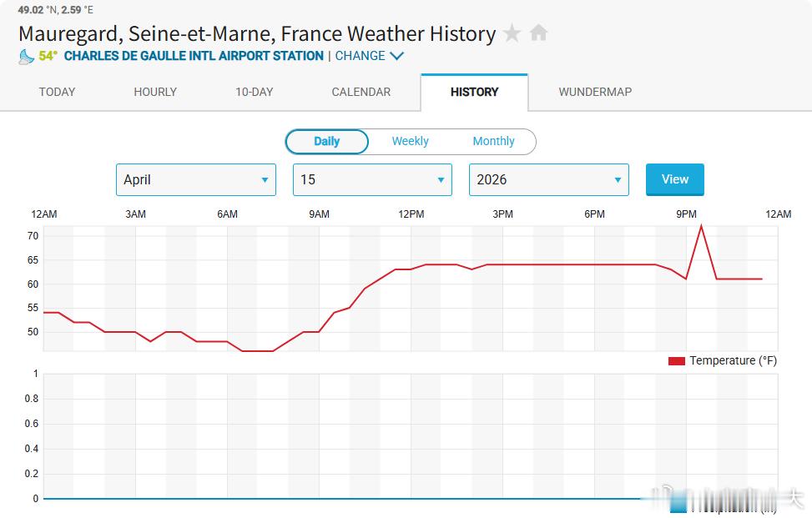Switch to the Monthly view
This screenshot has height=518, width=812.
pyautogui.click(x=493, y=142)
